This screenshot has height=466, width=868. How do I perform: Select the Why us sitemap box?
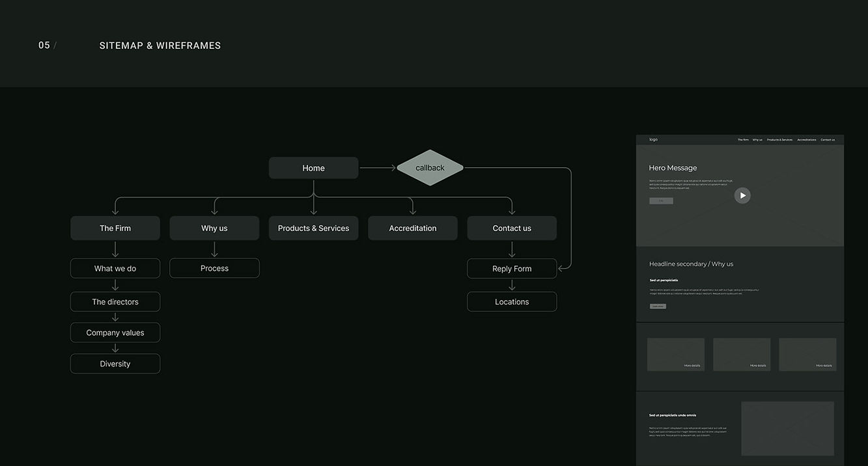214,228
